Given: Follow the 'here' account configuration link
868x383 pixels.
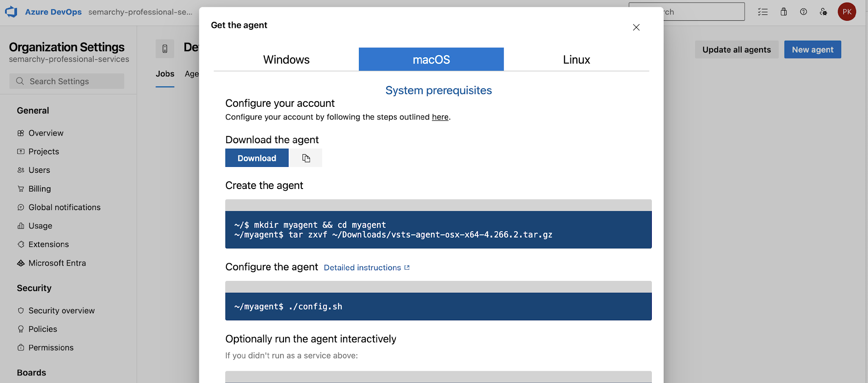Looking at the screenshot, I should click(x=440, y=117).
